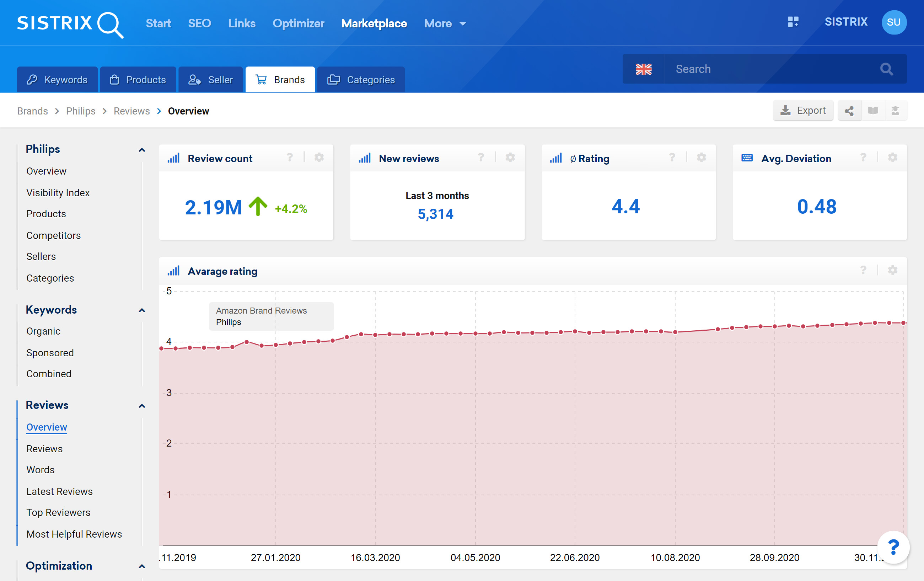Click the floating help bubble
This screenshot has width=924, height=581.
click(893, 547)
